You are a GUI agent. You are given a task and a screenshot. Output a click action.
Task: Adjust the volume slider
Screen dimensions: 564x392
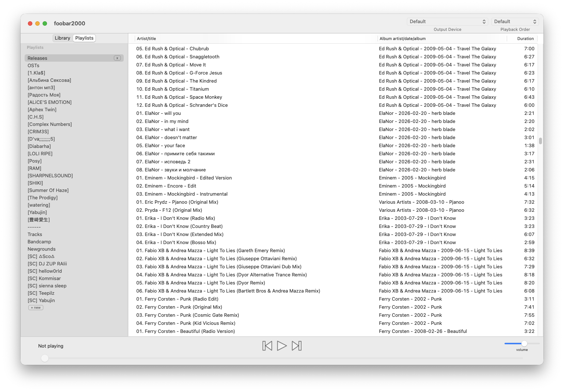tap(522, 344)
